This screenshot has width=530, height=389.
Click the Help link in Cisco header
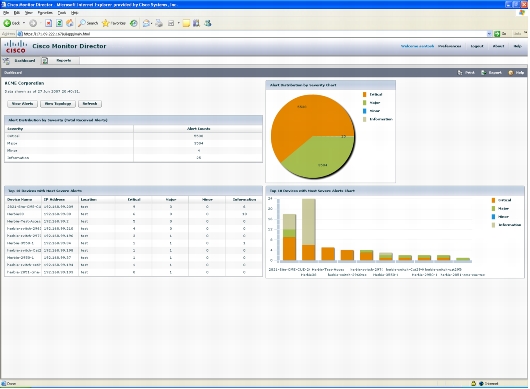coord(517,46)
